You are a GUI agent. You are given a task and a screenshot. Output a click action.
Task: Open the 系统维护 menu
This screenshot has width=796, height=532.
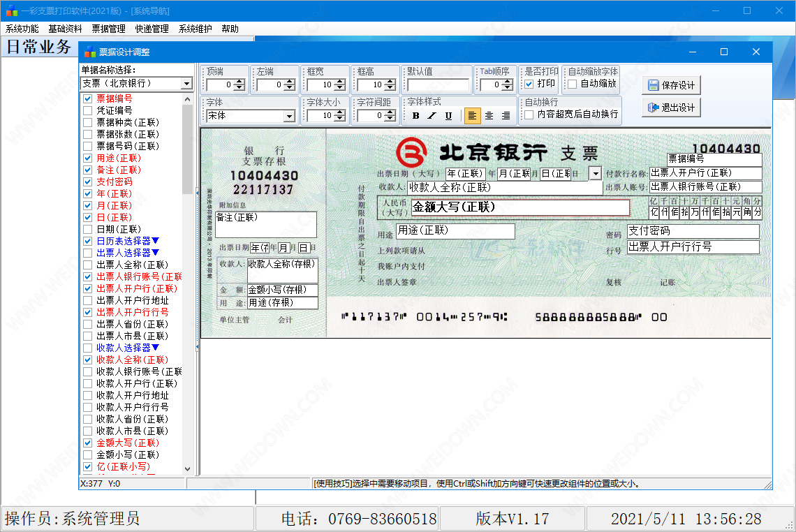[195, 29]
